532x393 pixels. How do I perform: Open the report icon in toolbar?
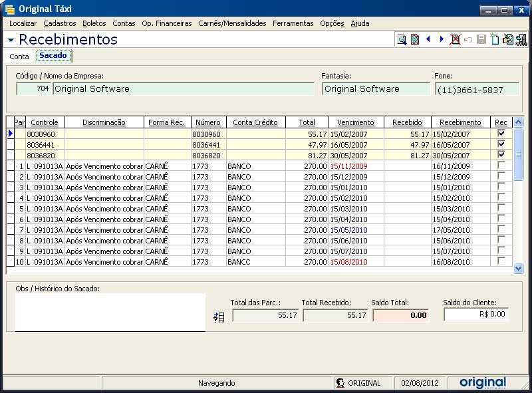[415, 40]
